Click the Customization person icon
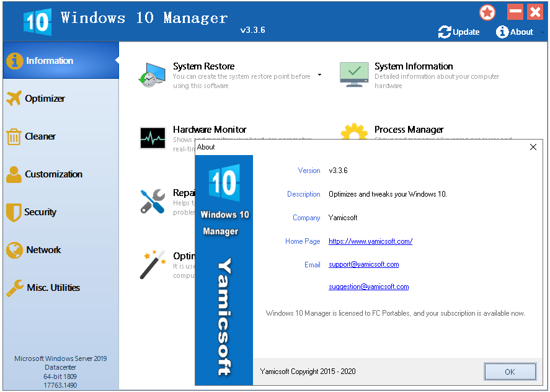550x392 pixels. pos(14,174)
